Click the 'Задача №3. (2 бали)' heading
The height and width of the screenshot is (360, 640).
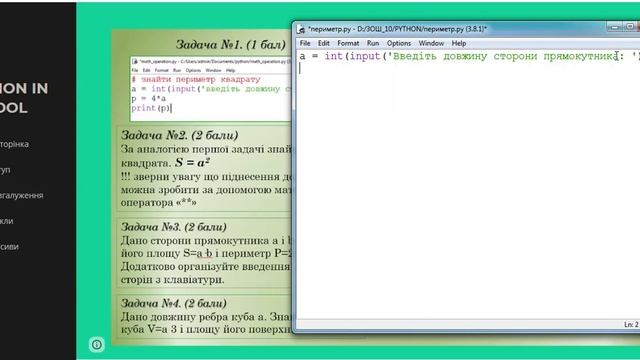point(174,227)
